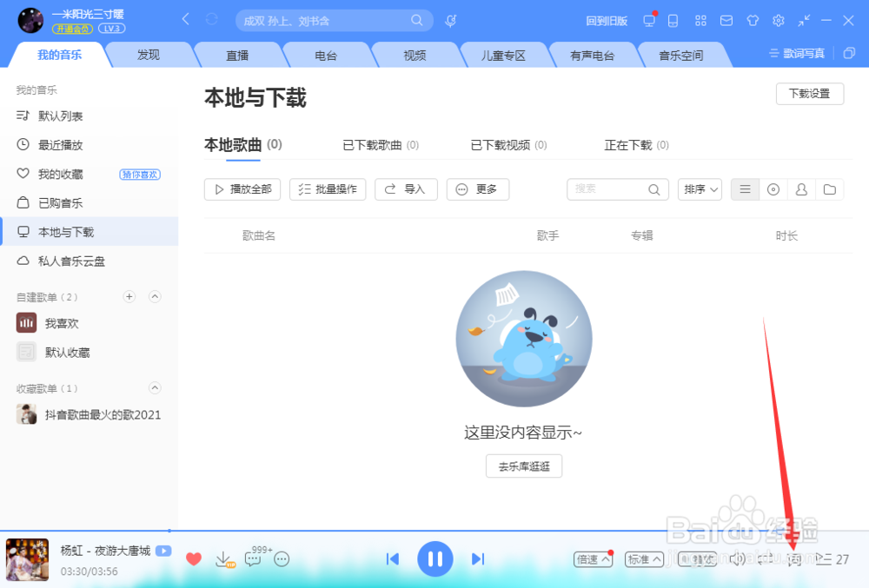869x588 pixels.
Task: Switch to artist view person icon
Action: 801,189
